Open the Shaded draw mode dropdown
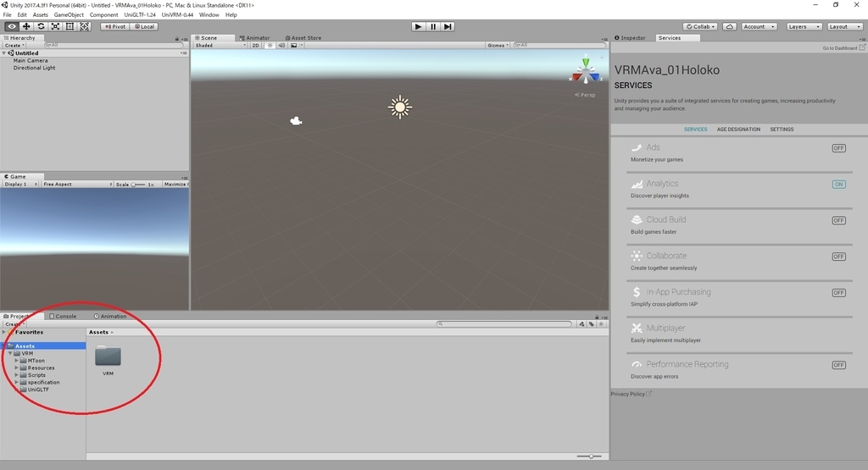This screenshot has height=470, width=868. coord(220,46)
